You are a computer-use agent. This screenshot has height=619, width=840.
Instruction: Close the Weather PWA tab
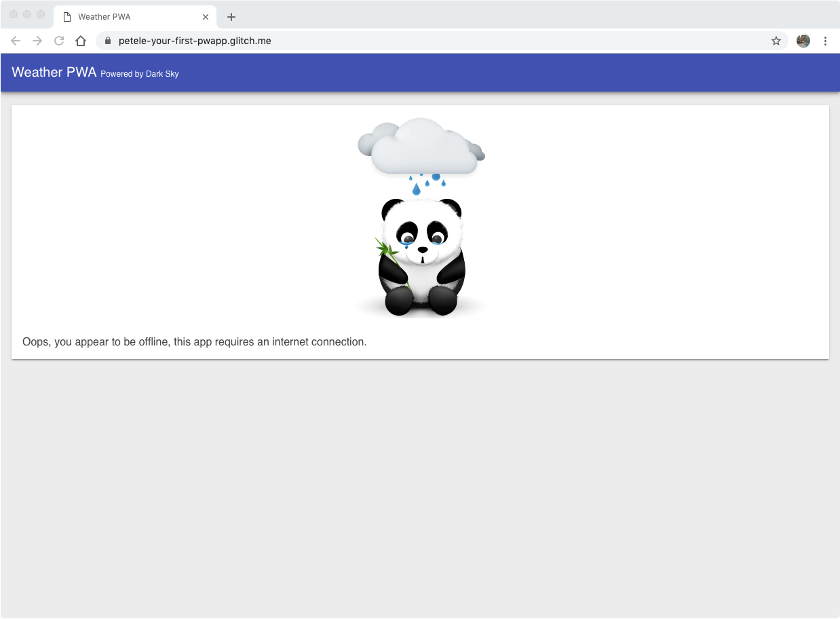click(206, 17)
